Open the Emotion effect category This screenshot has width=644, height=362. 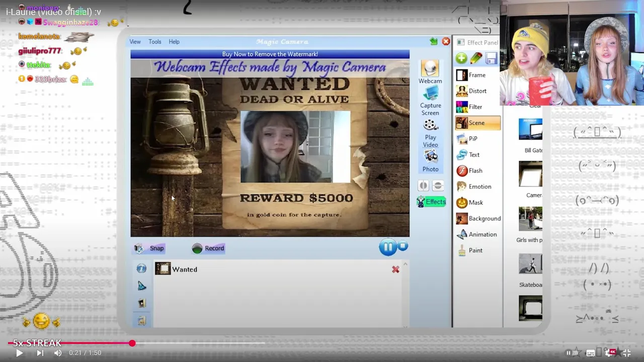coord(477,187)
